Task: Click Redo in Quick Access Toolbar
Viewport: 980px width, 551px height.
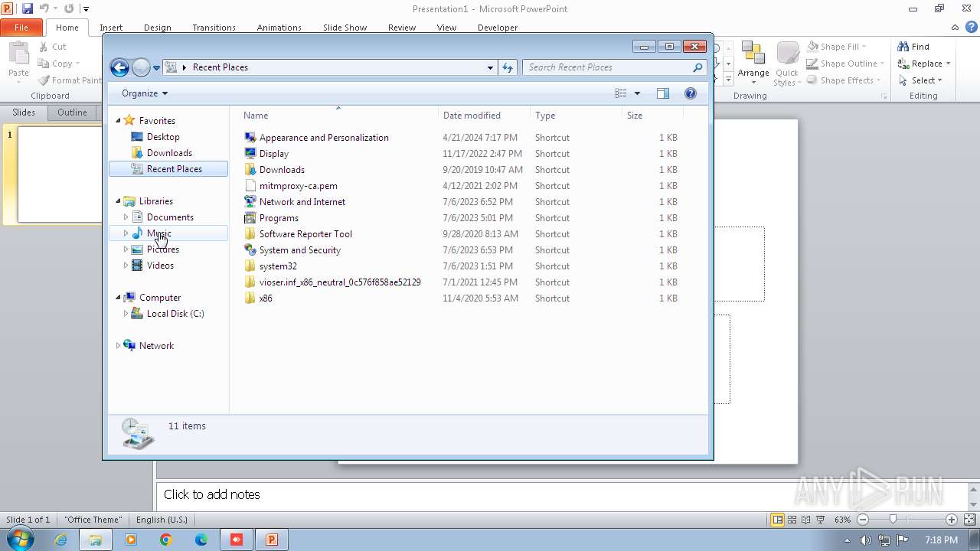Action: [69, 8]
